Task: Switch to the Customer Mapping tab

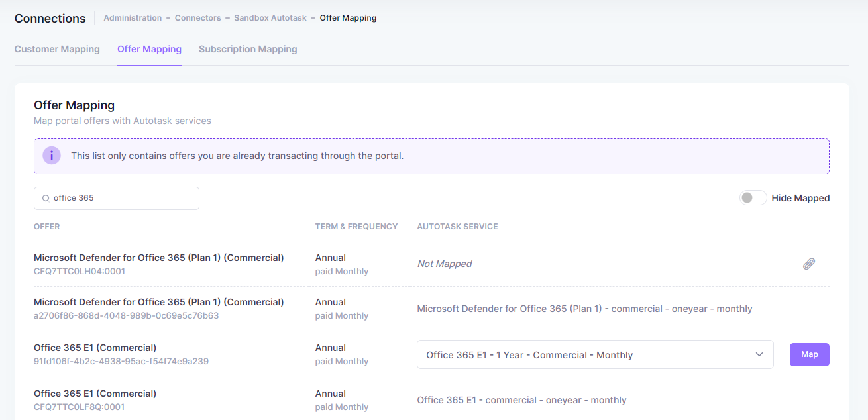Action: pyautogui.click(x=57, y=49)
